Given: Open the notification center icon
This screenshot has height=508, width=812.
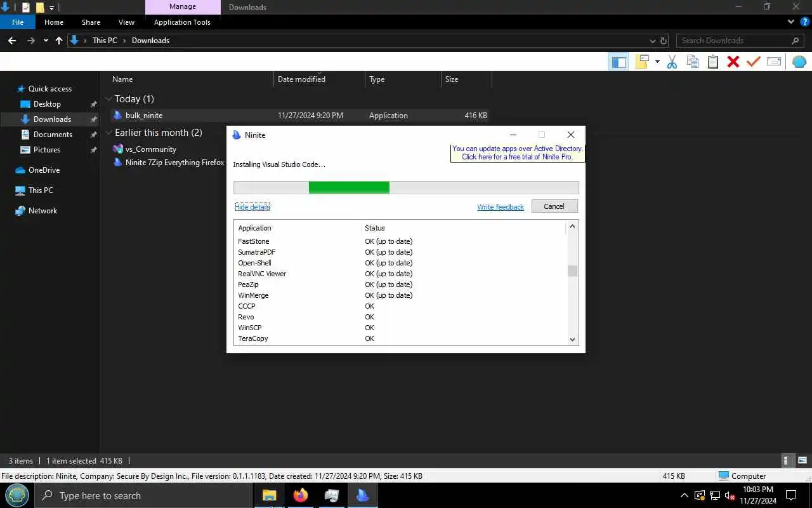Looking at the screenshot, I should tap(791, 495).
